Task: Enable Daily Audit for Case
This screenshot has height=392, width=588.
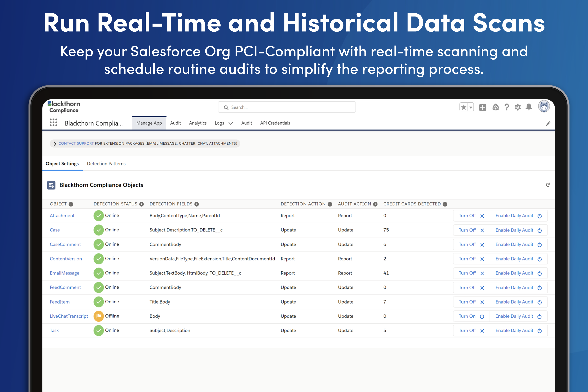Action: coord(518,230)
